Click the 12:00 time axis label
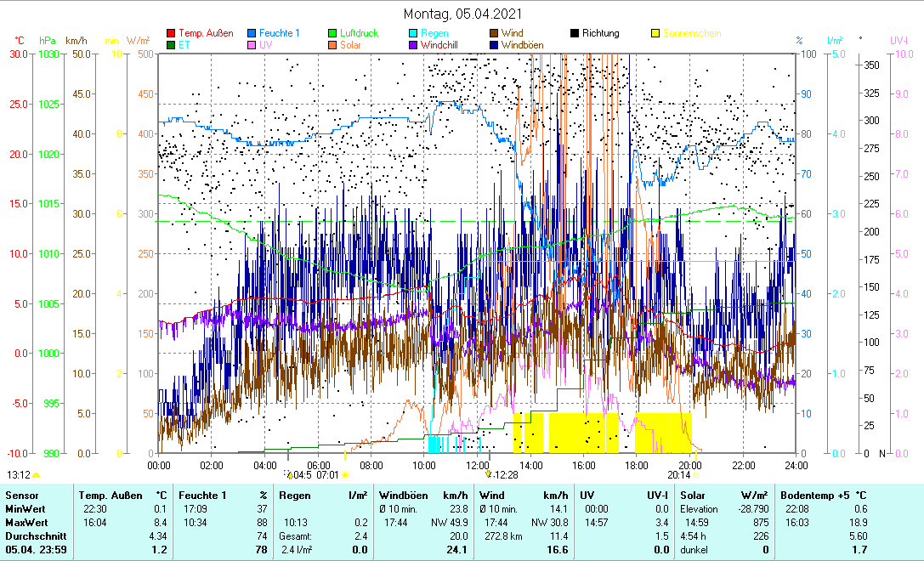This screenshot has width=924, height=561. [x=477, y=465]
